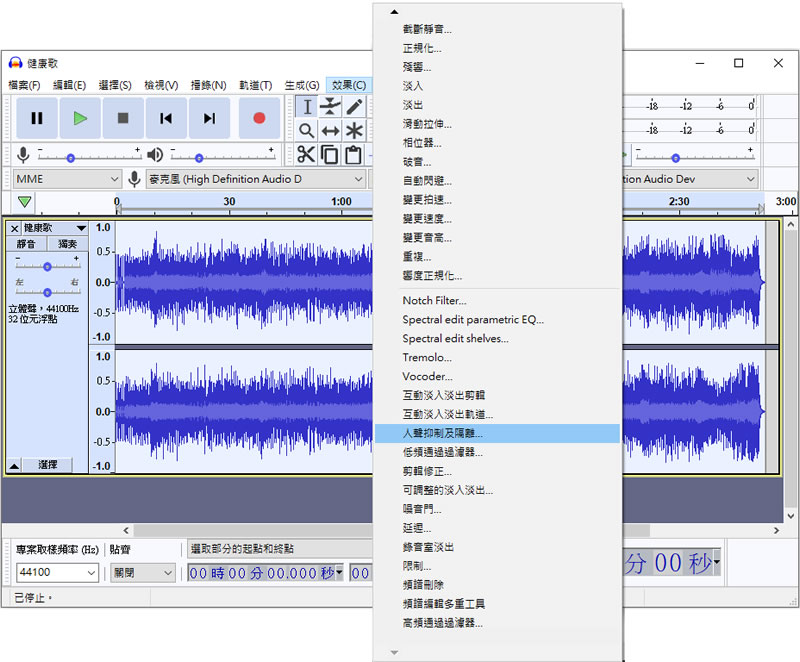Click the Paste clipboard icon
This screenshot has height=662, width=800.
click(x=353, y=155)
